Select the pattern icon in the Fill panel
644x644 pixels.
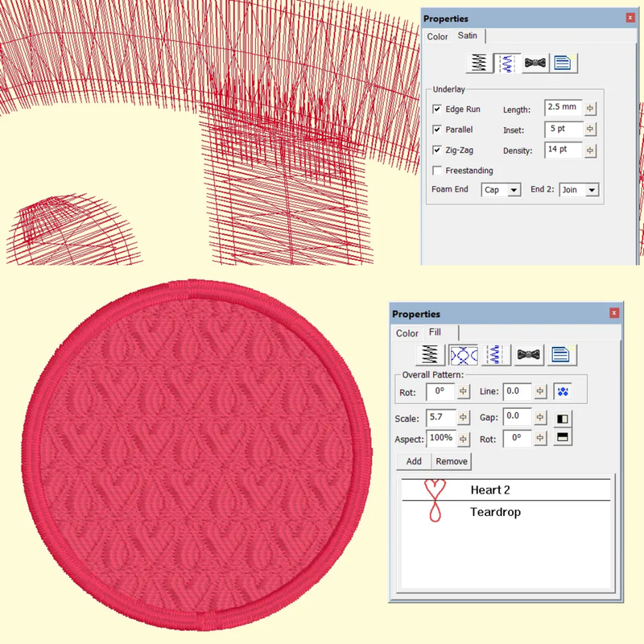464,355
